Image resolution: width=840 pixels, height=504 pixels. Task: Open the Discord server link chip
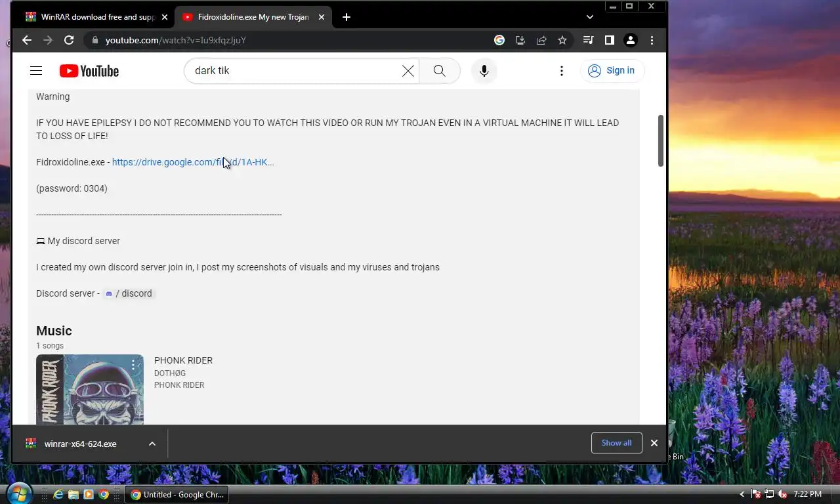tap(129, 293)
